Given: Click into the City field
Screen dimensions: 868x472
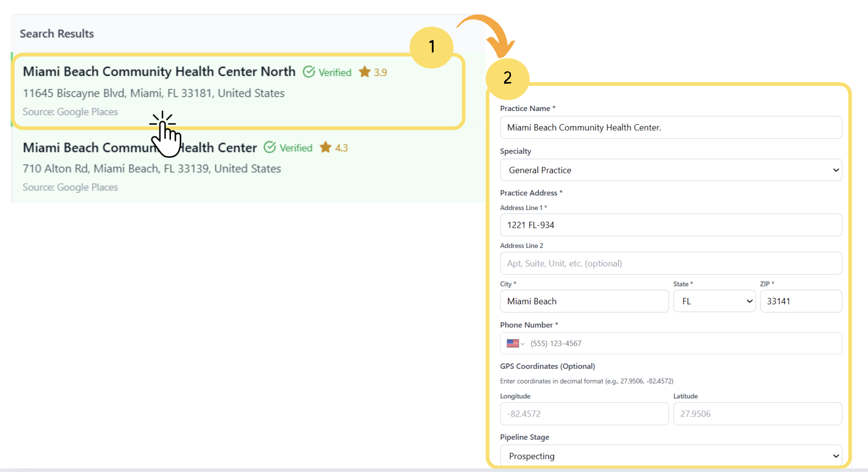Looking at the screenshot, I should coord(584,301).
